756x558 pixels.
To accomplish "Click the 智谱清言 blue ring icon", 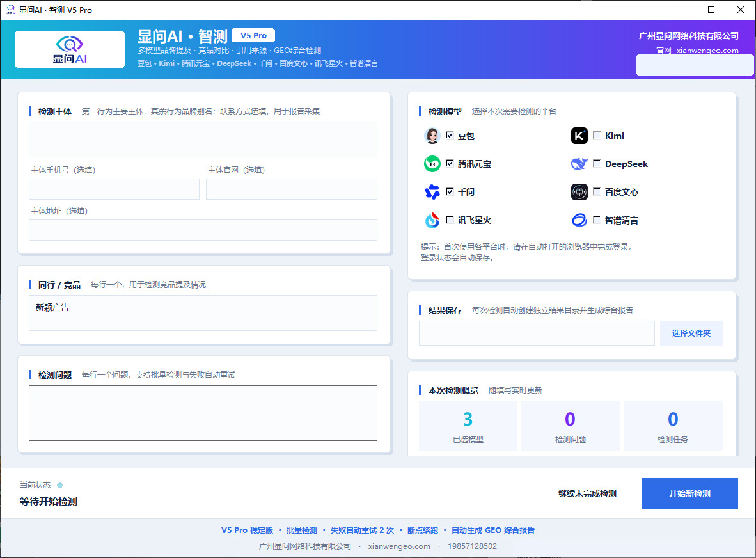I will click(579, 220).
